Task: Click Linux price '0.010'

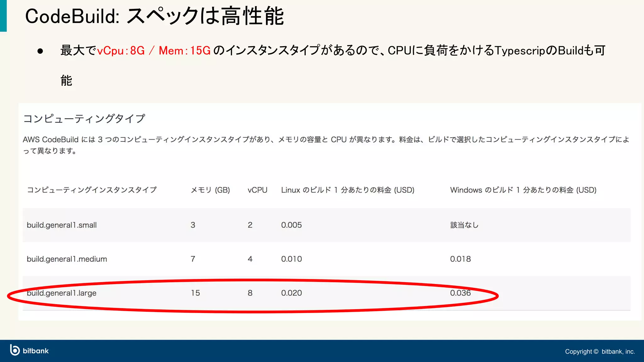Action: (291, 259)
